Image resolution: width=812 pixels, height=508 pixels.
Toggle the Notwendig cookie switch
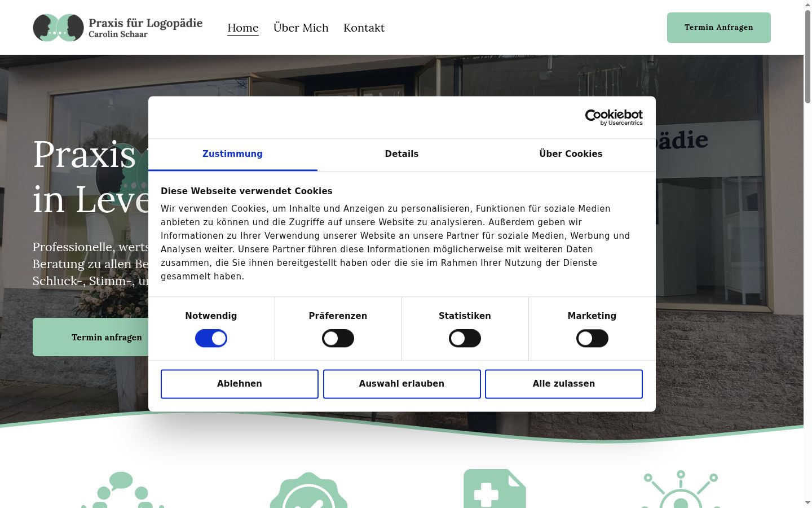(x=211, y=339)
